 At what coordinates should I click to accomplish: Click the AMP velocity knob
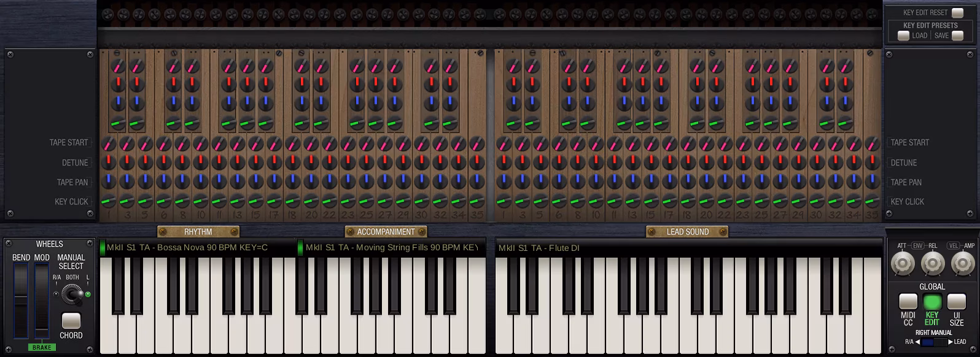coord(962,264)
